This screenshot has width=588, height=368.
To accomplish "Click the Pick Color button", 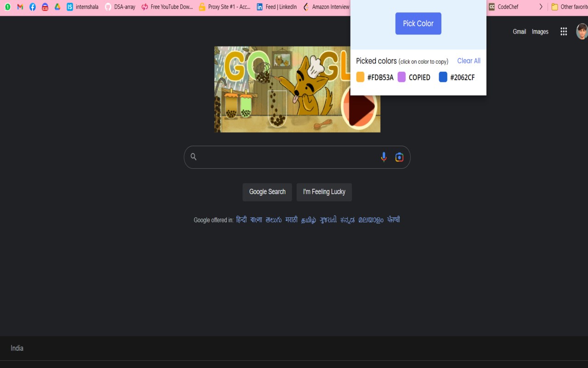I will click(418, 23).
